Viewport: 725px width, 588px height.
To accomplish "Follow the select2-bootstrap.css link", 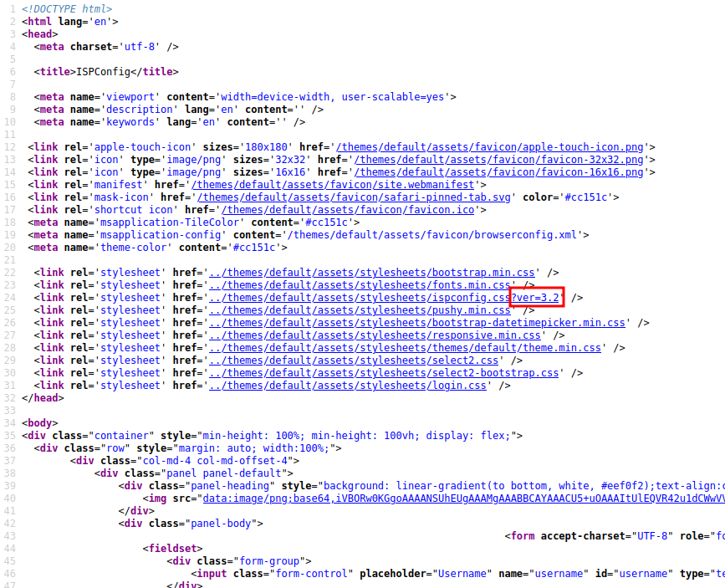I will (x=383, y=373).
